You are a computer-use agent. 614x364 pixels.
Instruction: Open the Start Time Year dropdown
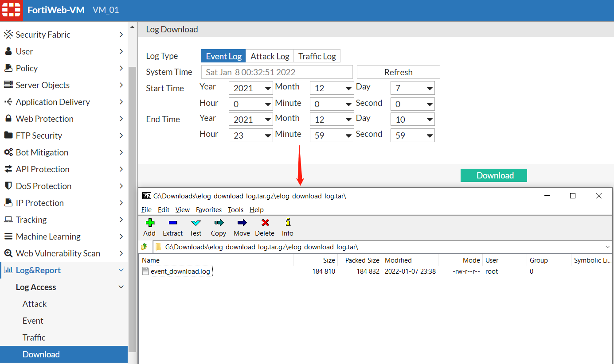(x=250, y=88)
